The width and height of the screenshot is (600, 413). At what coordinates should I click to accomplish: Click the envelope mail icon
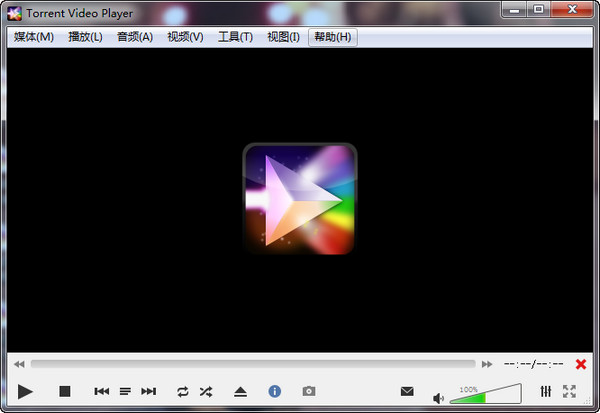(407, 392)
